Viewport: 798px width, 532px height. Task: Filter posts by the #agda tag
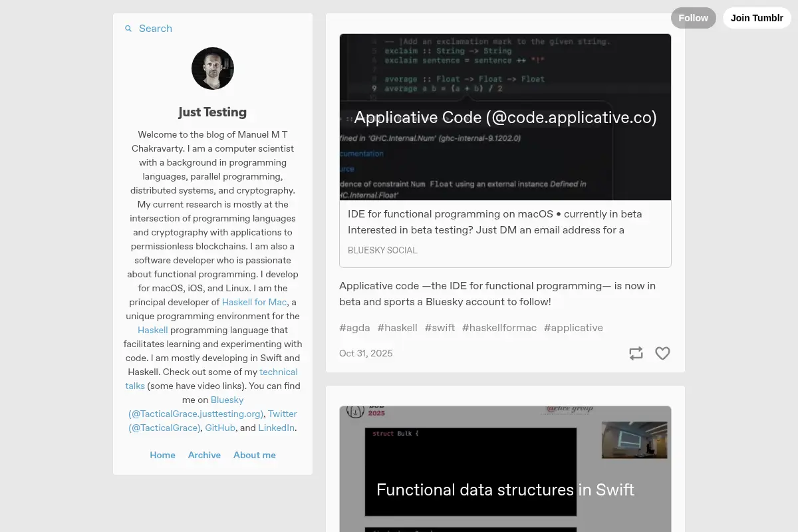[x=354, y=328]
